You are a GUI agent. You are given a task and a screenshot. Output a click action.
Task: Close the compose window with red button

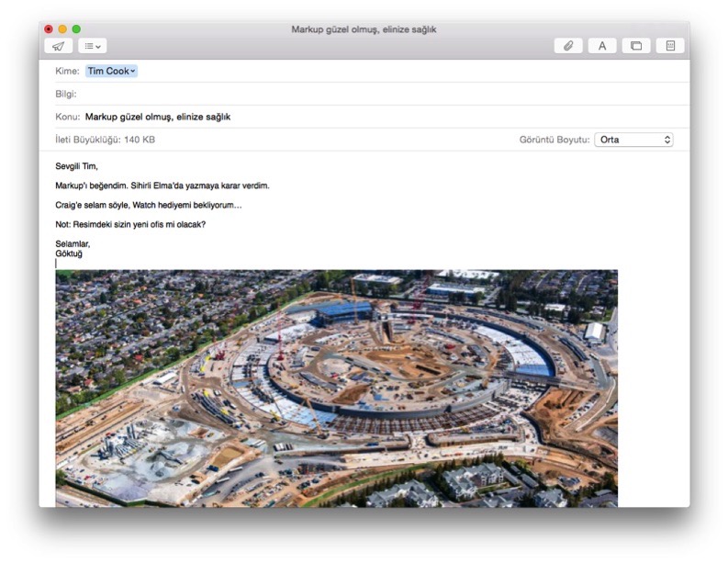point(49,29)
